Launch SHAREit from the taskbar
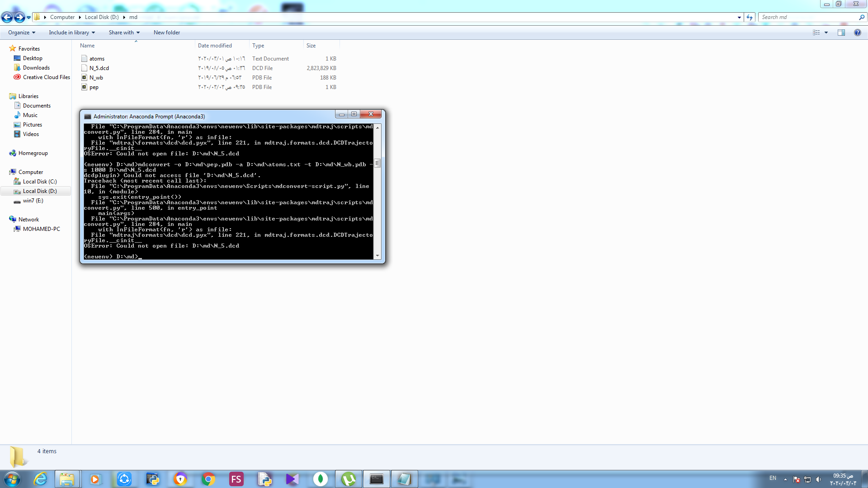The width and height of the screenshot is (868, 488). (124, 479)
